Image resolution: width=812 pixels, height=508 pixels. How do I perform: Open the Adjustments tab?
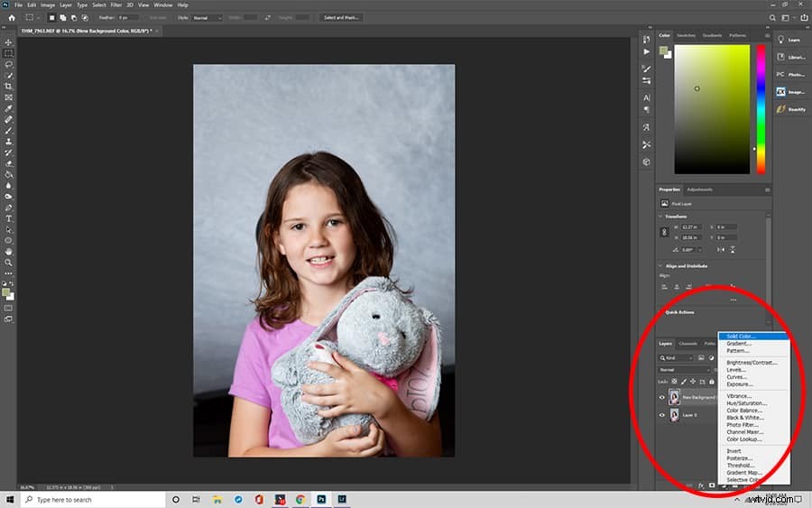[699, 189]
